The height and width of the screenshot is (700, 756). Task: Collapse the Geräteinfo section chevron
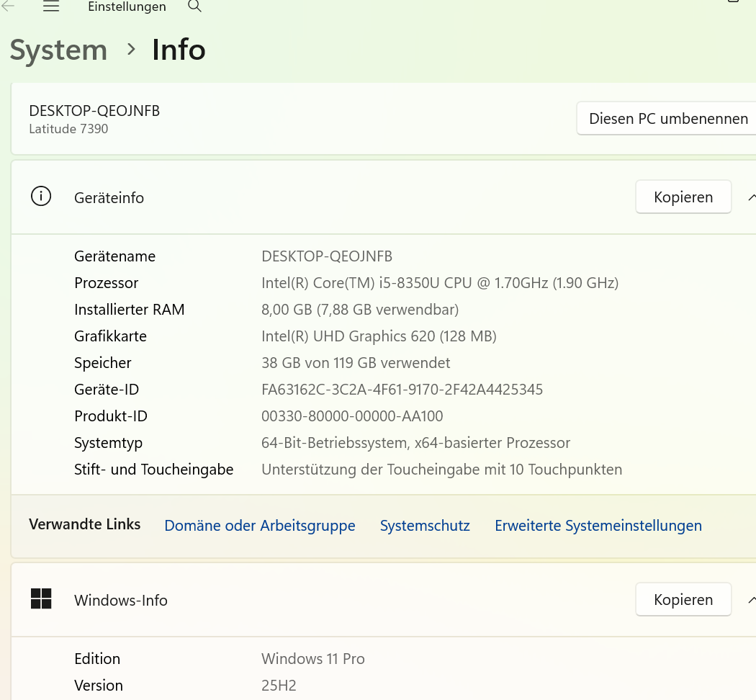point(751,197)
